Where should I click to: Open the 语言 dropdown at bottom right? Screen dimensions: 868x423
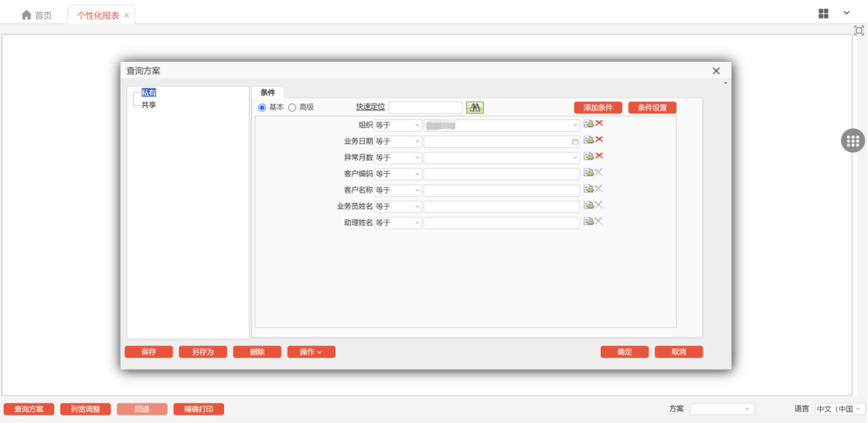840,409
